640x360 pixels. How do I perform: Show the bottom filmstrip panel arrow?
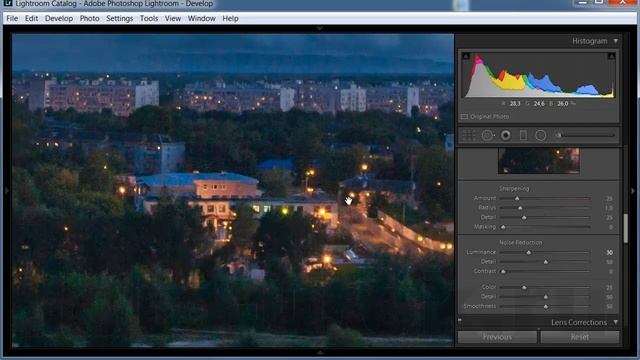coord(320,352)
